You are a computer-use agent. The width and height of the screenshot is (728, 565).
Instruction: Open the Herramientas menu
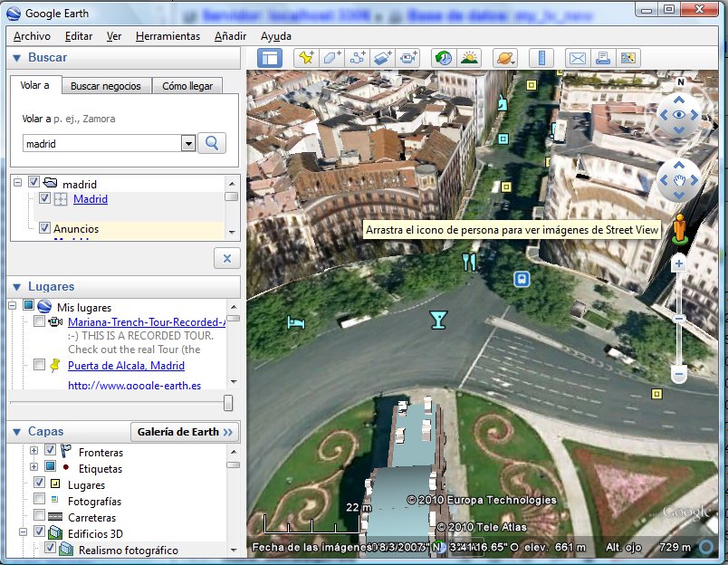point(168,36)
